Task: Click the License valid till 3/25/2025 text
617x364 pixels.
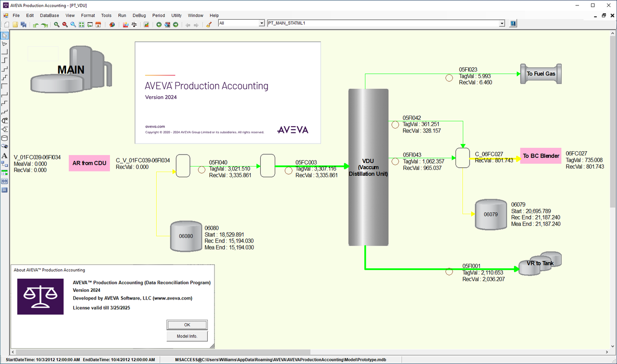Action: (x=102, y=308)
